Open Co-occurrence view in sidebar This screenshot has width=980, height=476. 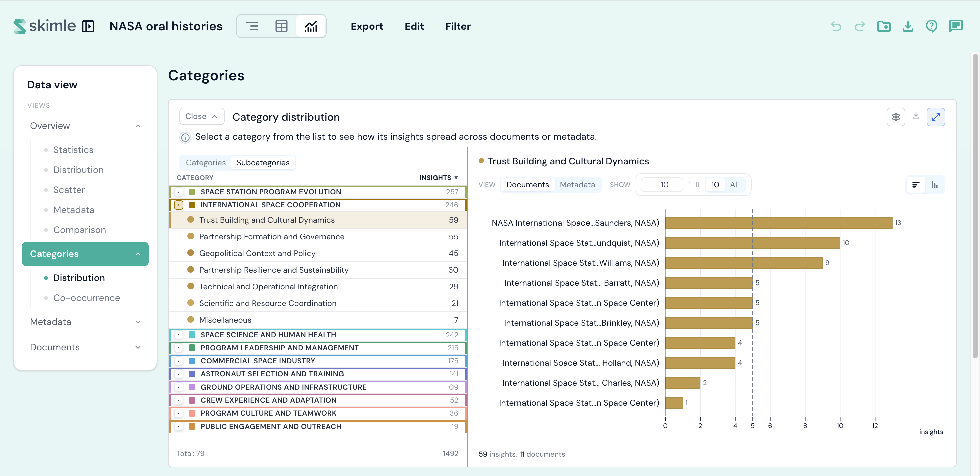coord(86,298)
